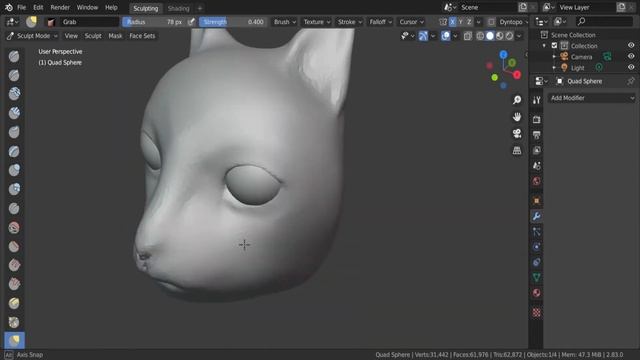Open the Sculpt Mode selector dropdown
Image resolution: width=640 pixels, height=360 pixels.
click(x=32, y=36)
